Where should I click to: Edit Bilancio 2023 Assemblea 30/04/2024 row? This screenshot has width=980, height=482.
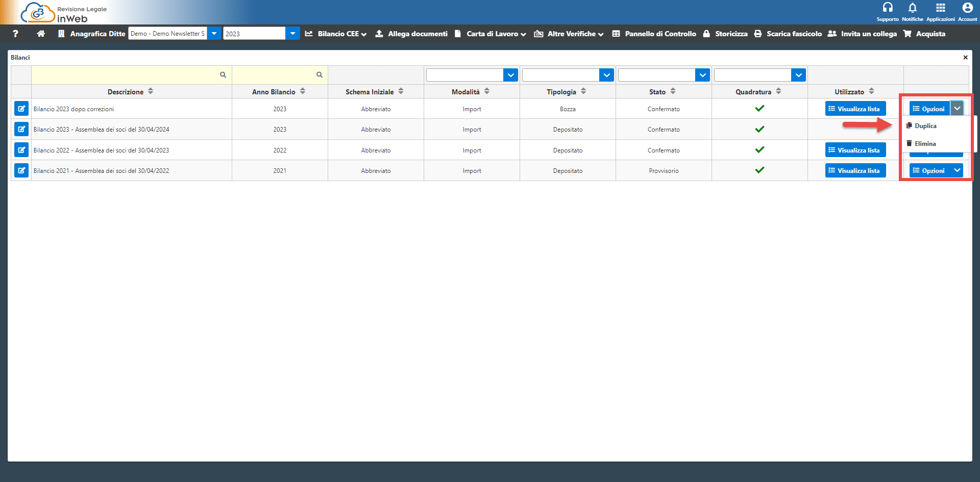click(21, 129)
